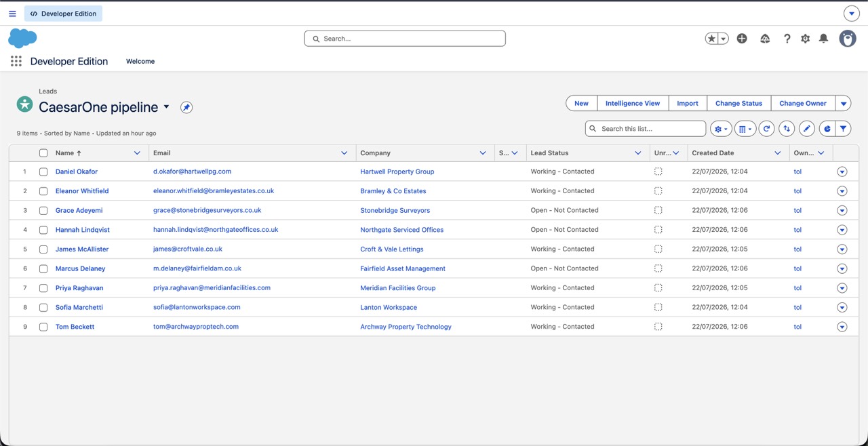The width and height of the screenshot is (868, 446).
Task: Click the Search this list field
Action: coord(646,129)
